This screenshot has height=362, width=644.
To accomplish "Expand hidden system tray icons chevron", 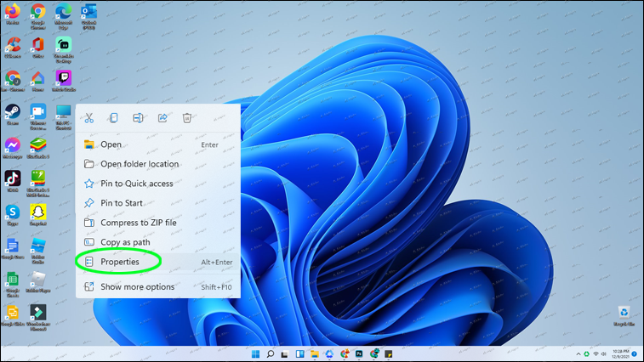I will click(578, 354).
